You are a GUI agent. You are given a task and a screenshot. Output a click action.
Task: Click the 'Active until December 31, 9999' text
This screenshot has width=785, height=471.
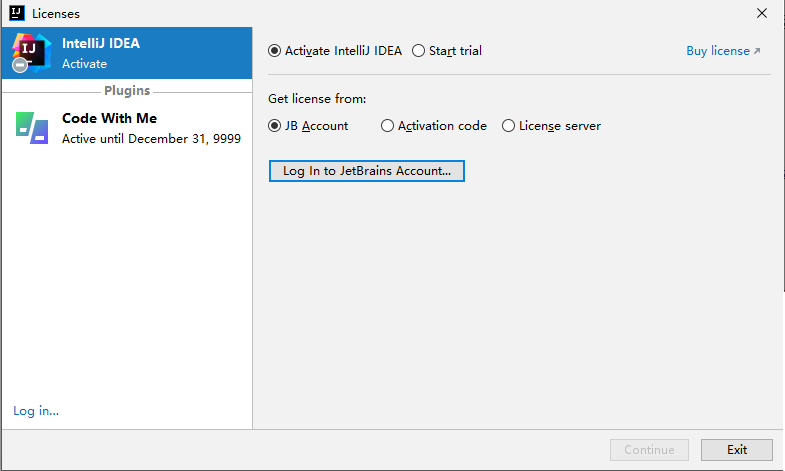coord(151,139)
